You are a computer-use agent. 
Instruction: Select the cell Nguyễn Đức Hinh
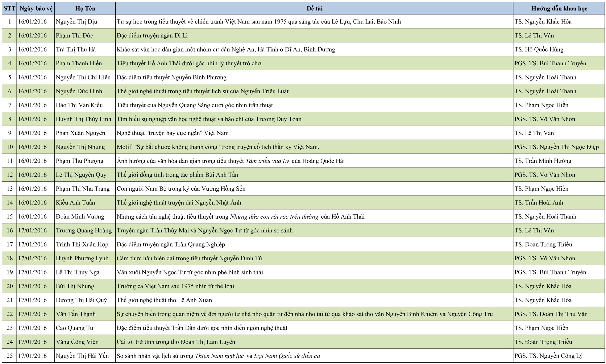click(79, 91)
